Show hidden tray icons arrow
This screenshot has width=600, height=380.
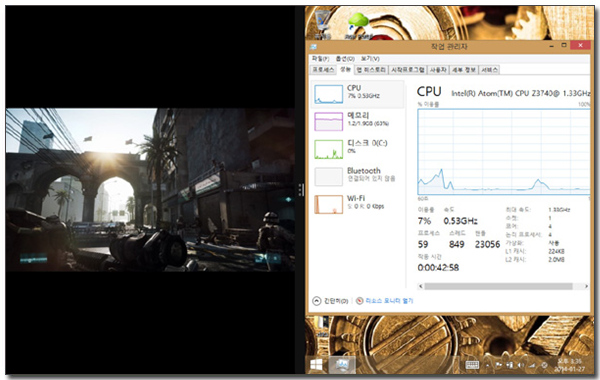488,365
